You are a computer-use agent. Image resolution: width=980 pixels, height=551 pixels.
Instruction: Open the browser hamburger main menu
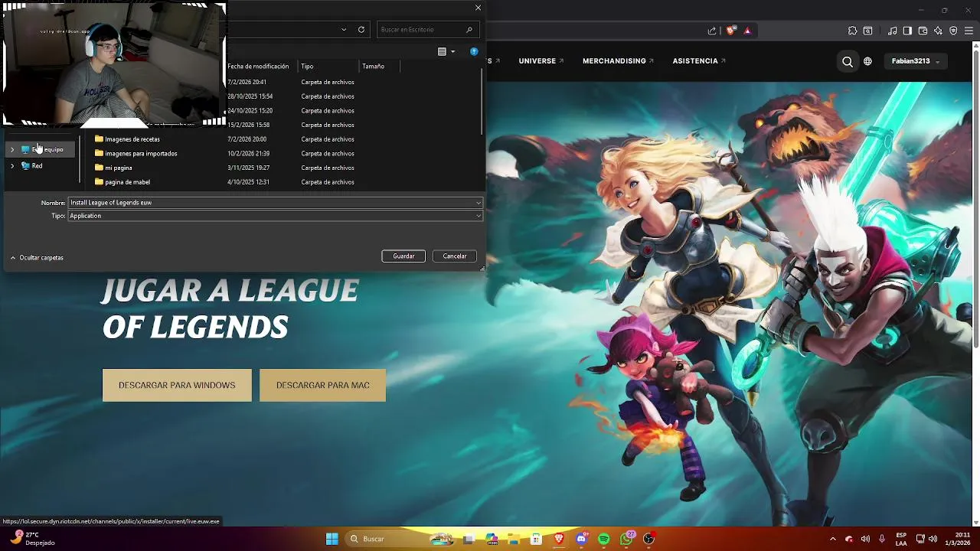coord(969,31)
